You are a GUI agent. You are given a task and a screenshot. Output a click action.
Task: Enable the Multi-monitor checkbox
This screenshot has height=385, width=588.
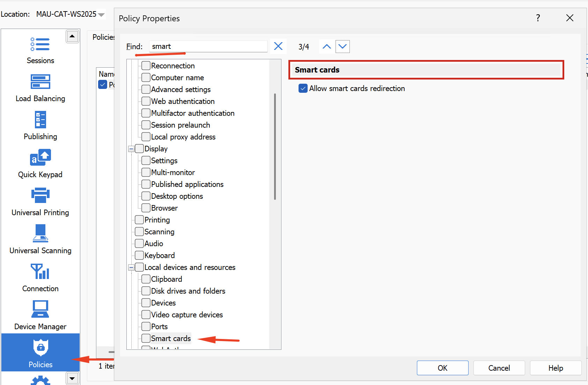pyautogui.click(x=146, y=173)
